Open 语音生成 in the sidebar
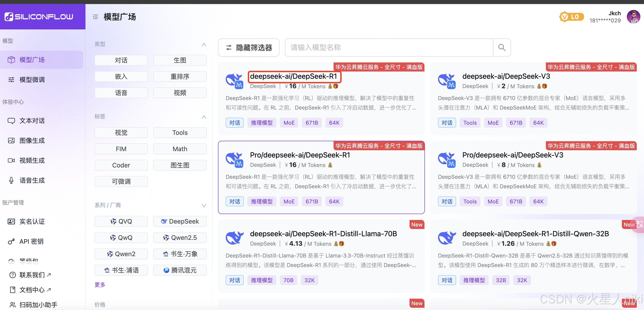The height and width of the screenshot is (310, 644). pos(11,180)
